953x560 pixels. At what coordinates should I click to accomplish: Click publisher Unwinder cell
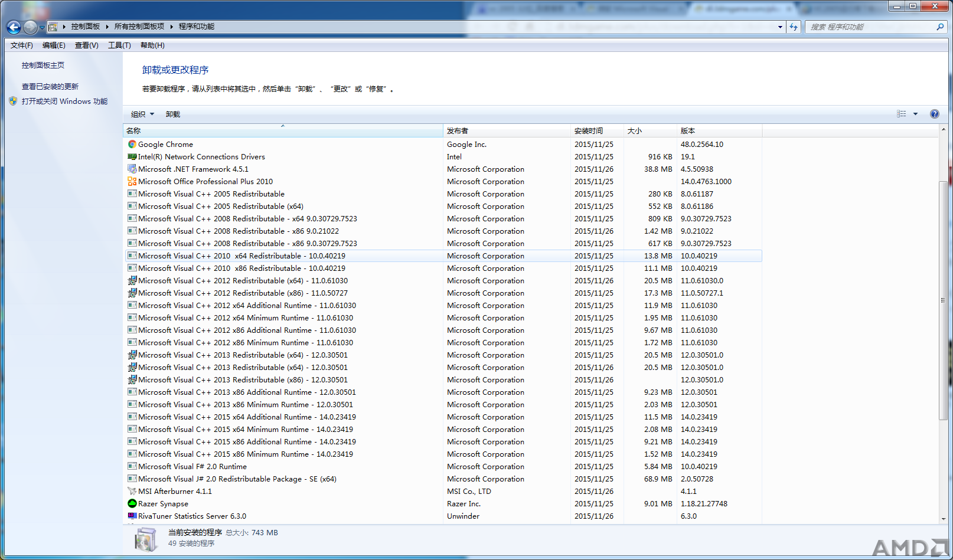tap(464, 516)
